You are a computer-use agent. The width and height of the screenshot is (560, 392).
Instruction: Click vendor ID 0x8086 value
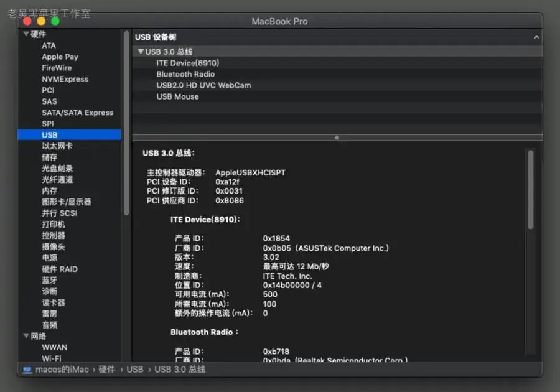tap(229, 200)
